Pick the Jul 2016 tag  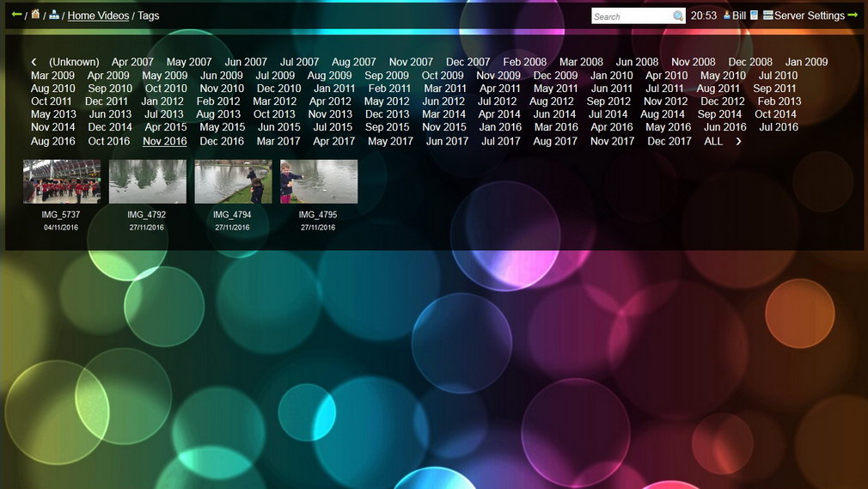click(x=779, y=127)
